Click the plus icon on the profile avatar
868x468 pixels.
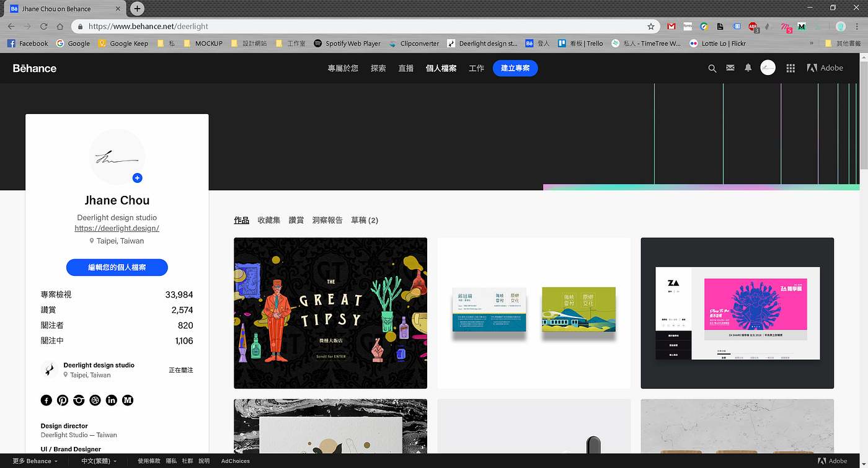tap(137, 178)
